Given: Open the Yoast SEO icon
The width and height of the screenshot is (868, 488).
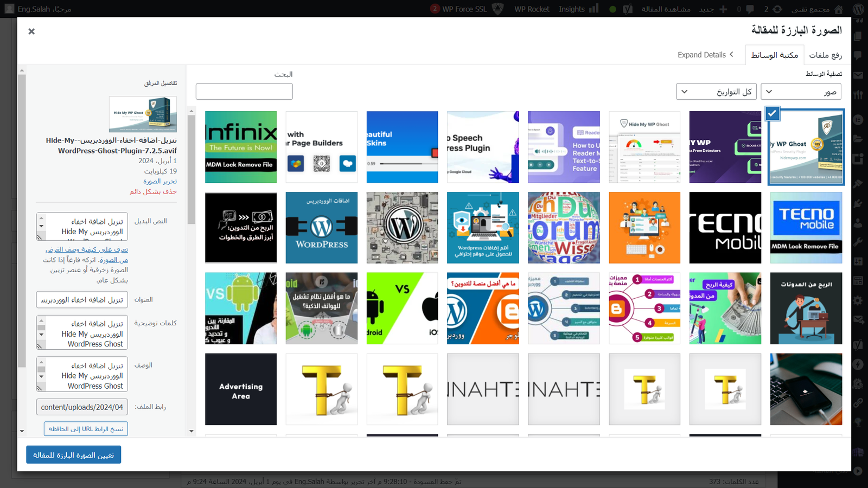Looking at the screenshot, I should (x=628, y=9).
